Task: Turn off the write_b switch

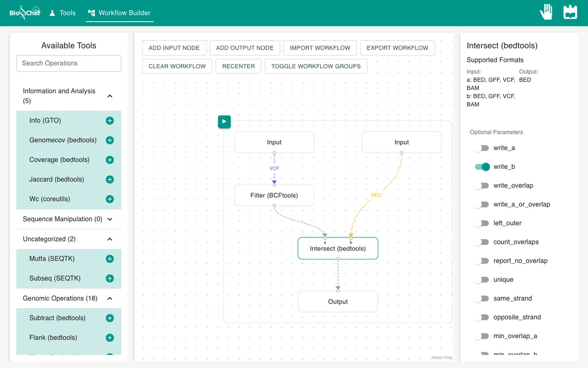Action: [x=482, y=167]
